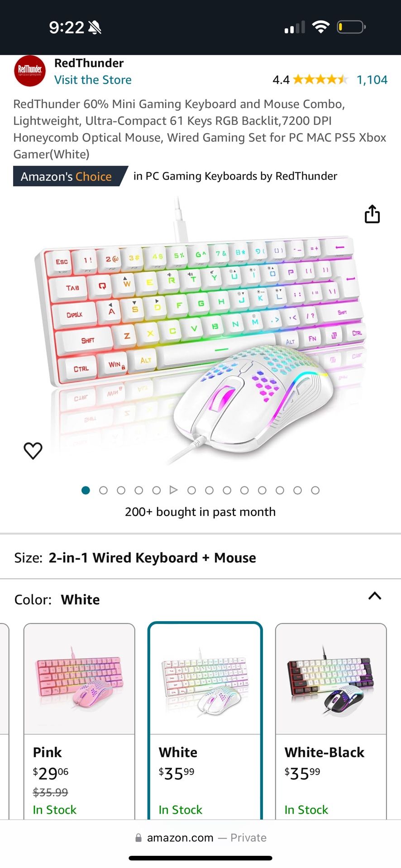Play the product video via triangle indicator
The width and height of the screenshot is (401, 868).
pos(173,490)
